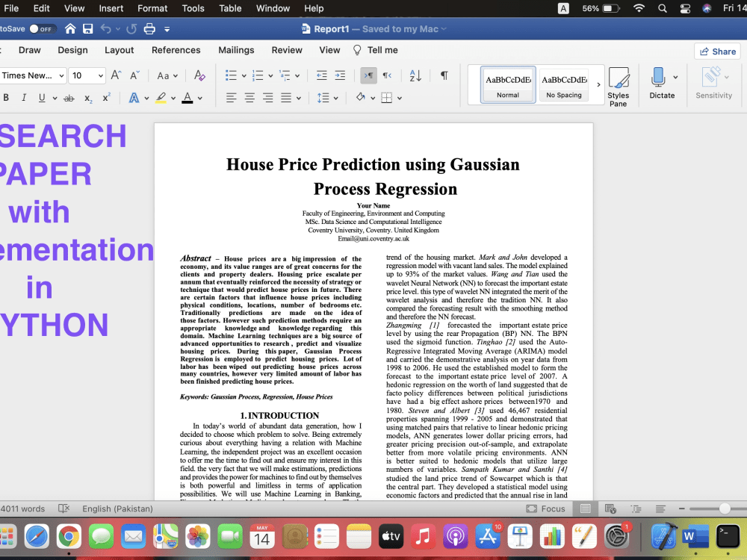The image size is (747, 560).
Task: Open customize quick access toolbar dropdown
Action: [167, 29]
